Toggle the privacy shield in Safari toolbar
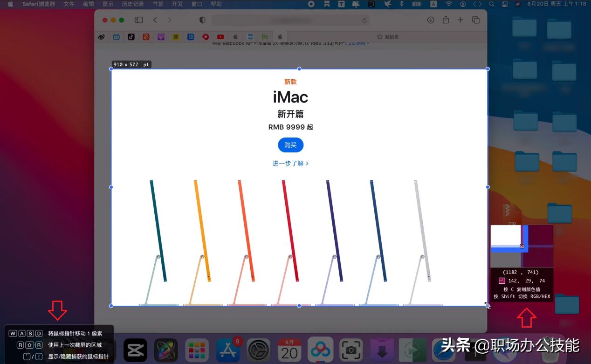This screenshot has width=591, height=364. click(202, 20)
